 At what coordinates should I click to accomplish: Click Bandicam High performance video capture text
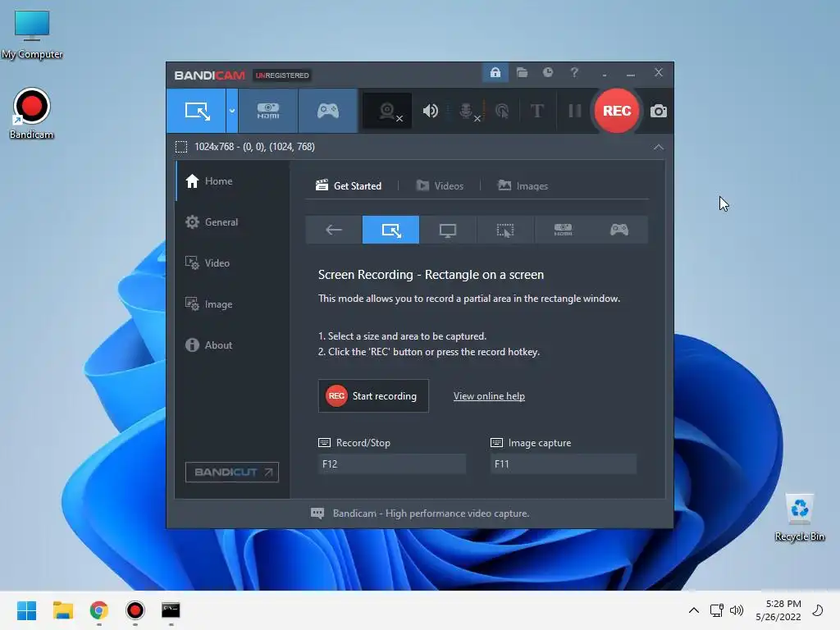431,514
